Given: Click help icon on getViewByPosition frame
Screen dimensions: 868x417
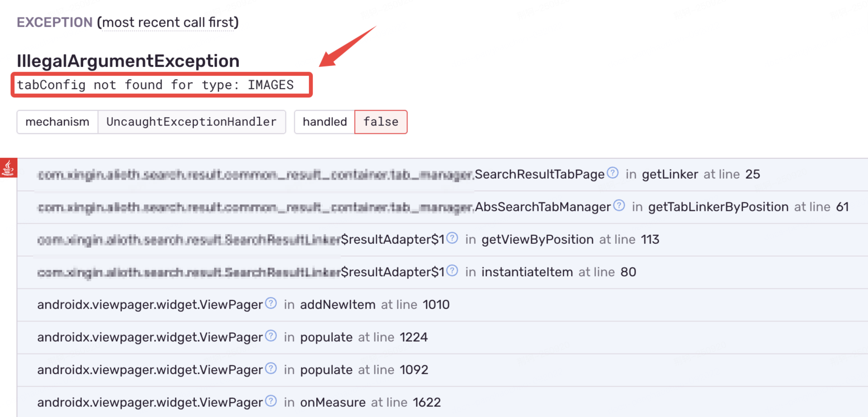Looking at the screenshot, I should (x=452, y=238).
